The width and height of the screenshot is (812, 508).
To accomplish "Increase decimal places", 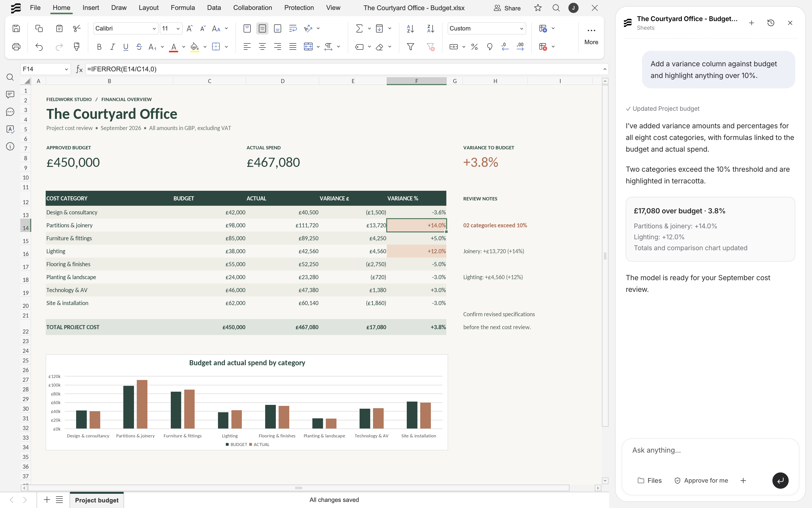I will 520,47.
